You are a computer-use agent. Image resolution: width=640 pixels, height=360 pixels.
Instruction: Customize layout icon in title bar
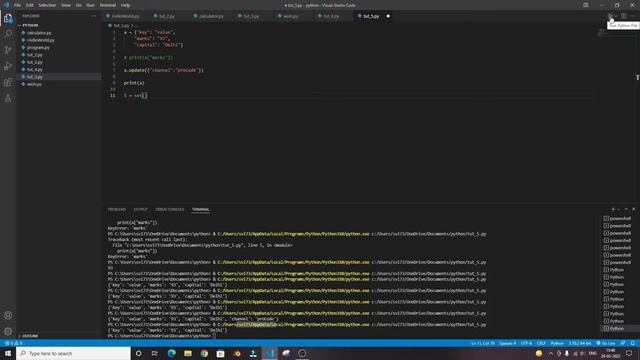point(586,5)
